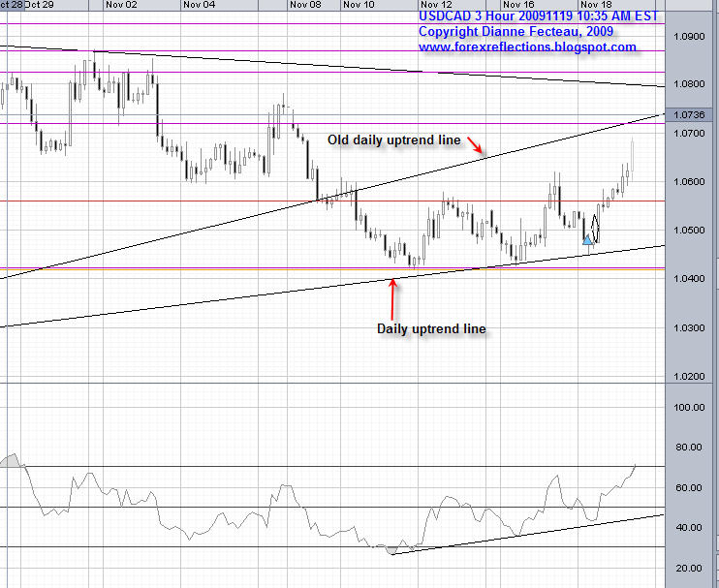
Task: Click the 1.0700 price axis label
Action: click(x=689, y=134)
